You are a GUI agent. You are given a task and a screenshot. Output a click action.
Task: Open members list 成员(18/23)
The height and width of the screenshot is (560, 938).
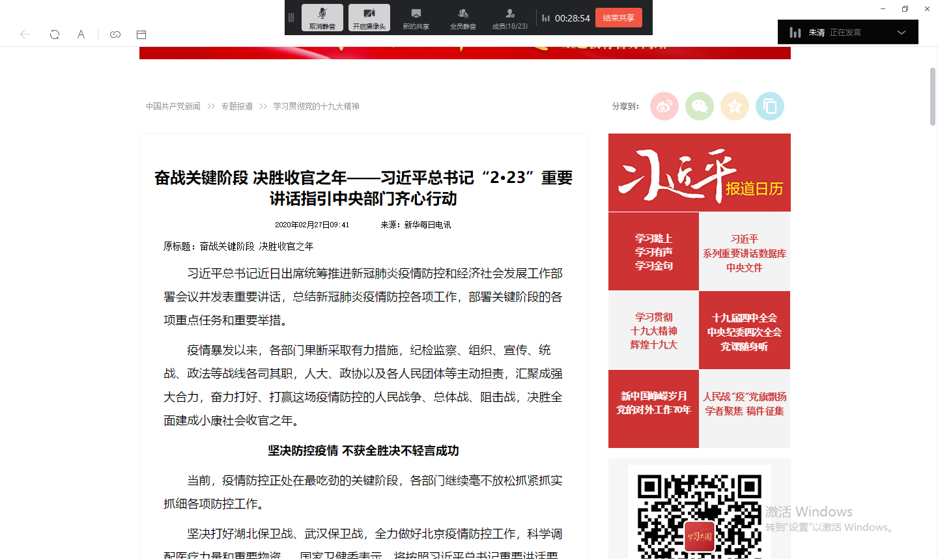pos(509,18)
